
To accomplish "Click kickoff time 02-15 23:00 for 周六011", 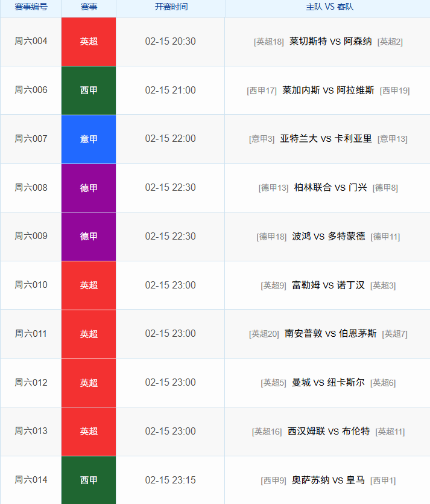I will click(x=171, y=334).
